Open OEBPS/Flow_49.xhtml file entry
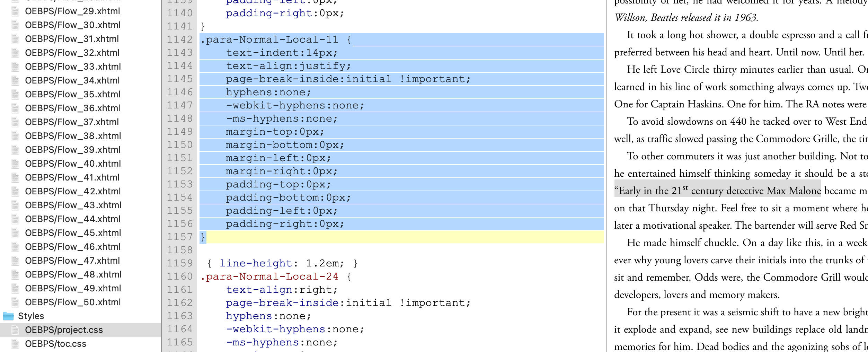The width and height of the screenshot is (868, 352). click(73, 288)
